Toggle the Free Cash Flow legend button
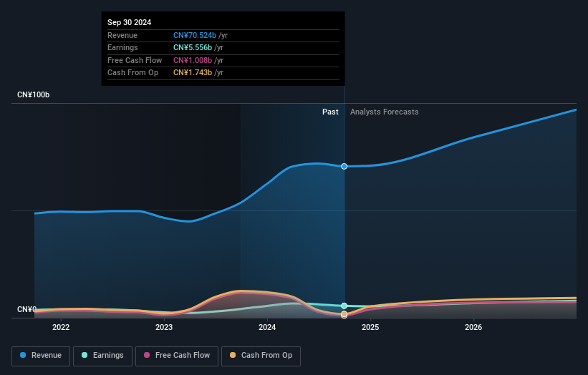 tap(177, 356)
